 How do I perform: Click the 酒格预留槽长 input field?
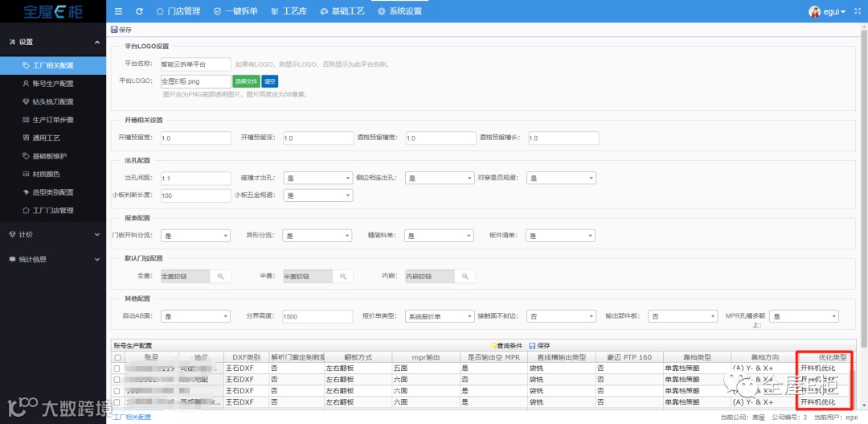(x=563, y=138)
